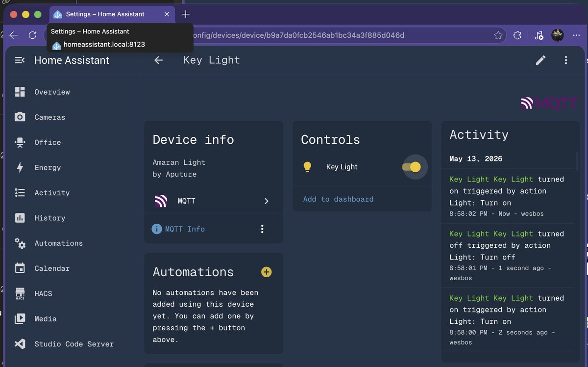Image resolution: width=588 pixels, height=367 pixels.
Task: Click the Key Light control label
Action: click(x=342, y=167)
